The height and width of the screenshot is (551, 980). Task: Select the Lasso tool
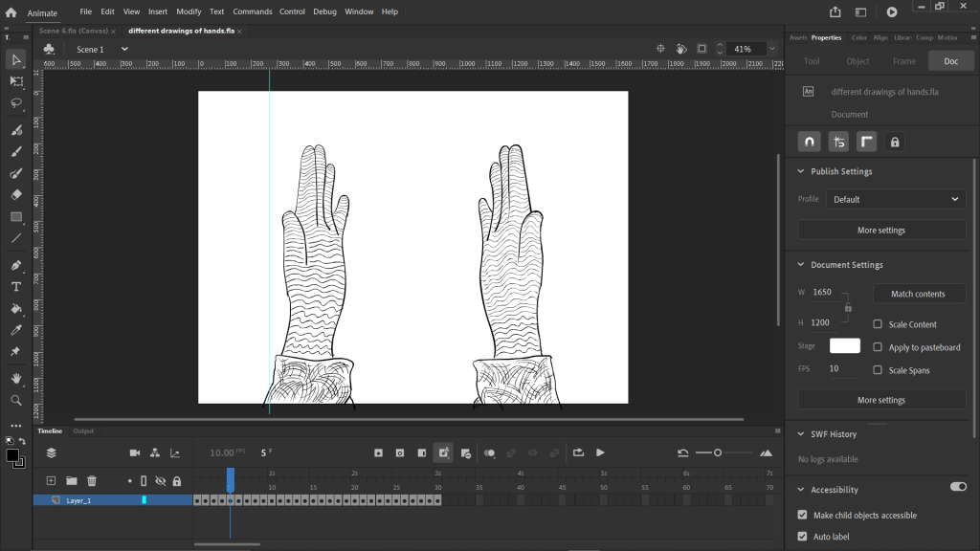click(x=16, y=102)
